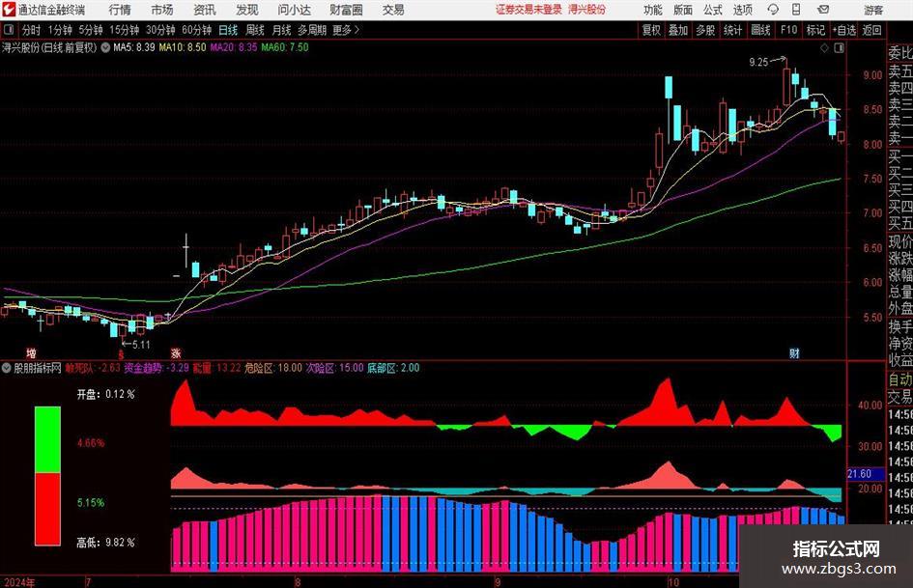This screenshot has height=588, width=913.
Task: Add stock via +自选 button
Action: tap(844, 30)
